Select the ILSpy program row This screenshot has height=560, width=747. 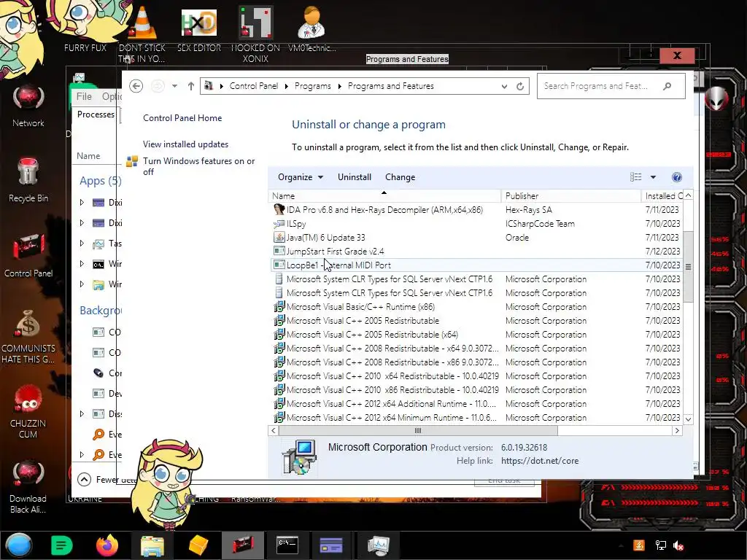(476, 224)
